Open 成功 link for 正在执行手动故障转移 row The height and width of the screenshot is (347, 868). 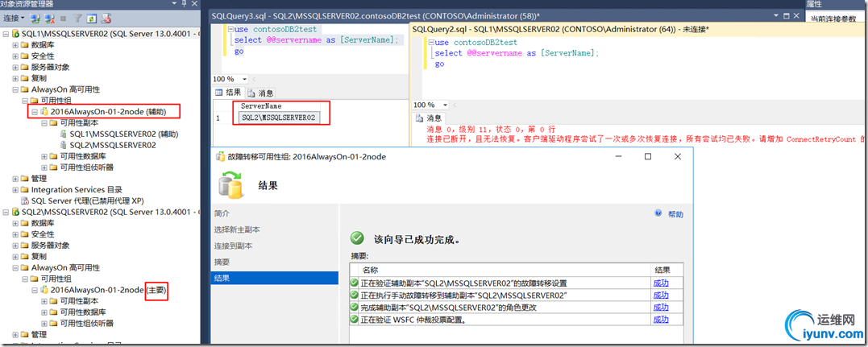660,295
